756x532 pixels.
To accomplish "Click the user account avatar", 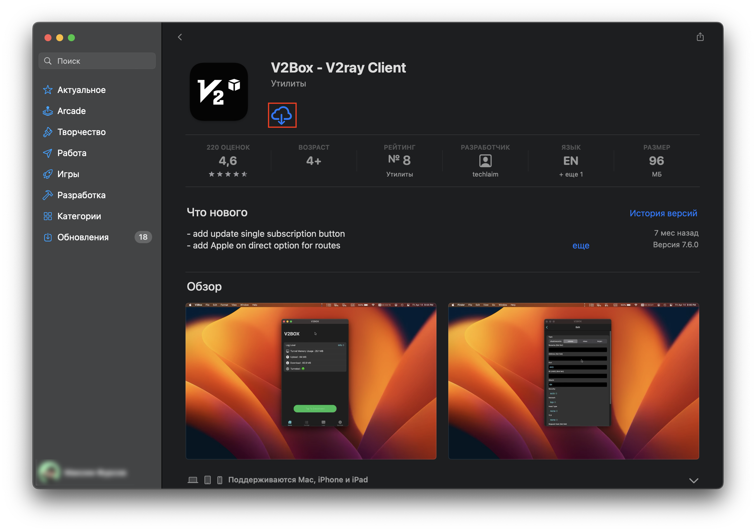I will click(50, 472).
